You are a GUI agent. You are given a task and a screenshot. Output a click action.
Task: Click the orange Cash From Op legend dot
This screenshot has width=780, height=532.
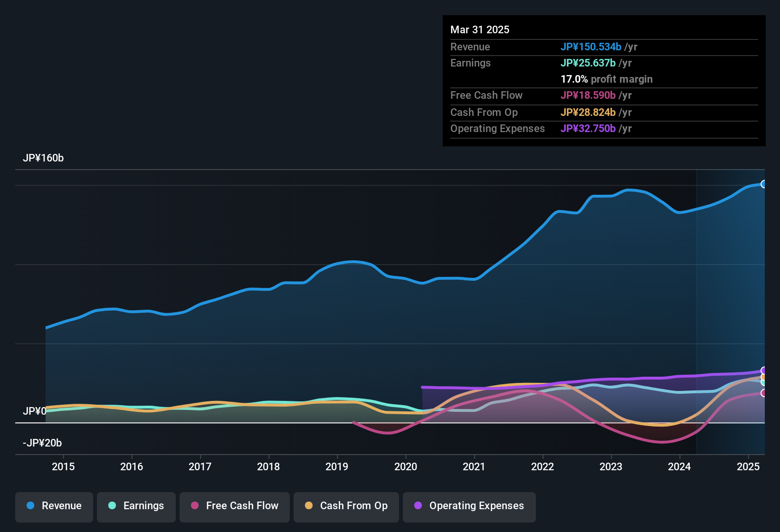(309, 506)
